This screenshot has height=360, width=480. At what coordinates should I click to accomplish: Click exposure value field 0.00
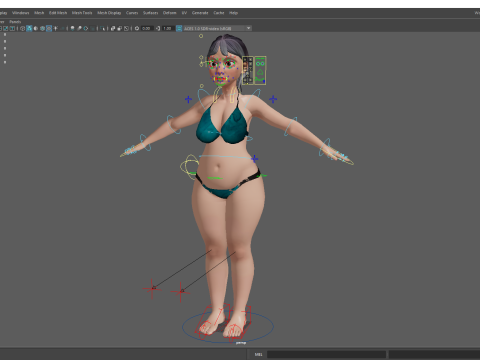pyautogui.click(x=147, y=28)
